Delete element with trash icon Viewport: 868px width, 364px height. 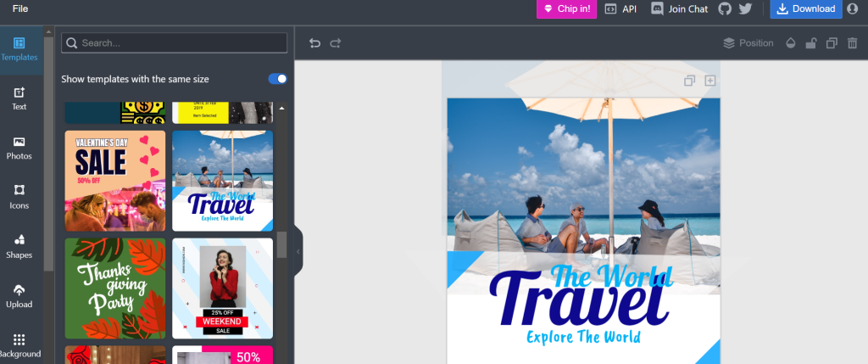[852, 43]
